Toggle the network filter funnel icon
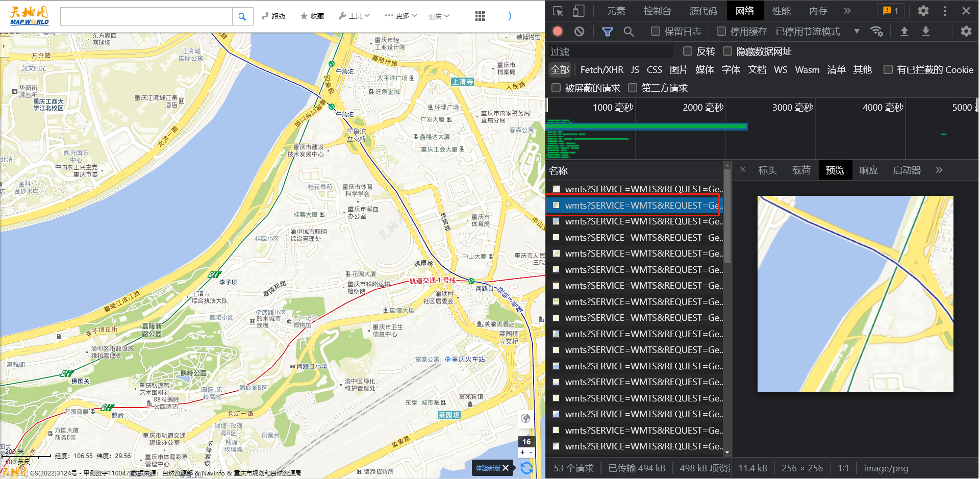The height and width of the screenshot is (479, 980). pyautogui.click(x=607, y=32)
